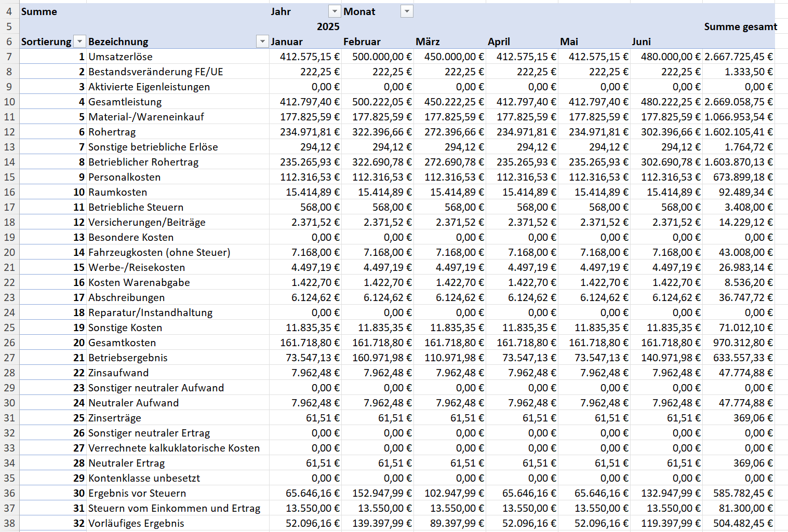Select row number 38 header
Viewport: 788px width, 532px height.
(x=9, y=523)
